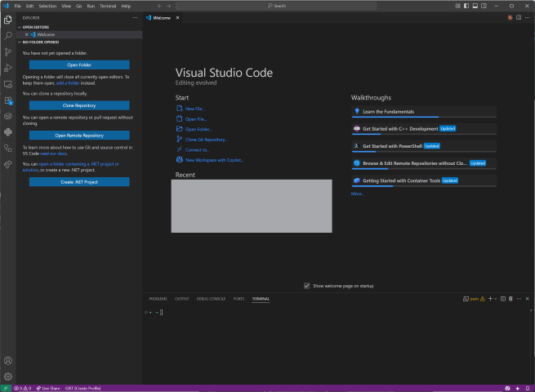Viewport: 535px width, 392px height.
Task: Open the Terminal menu in menu bar
Action: click(108, 6)
